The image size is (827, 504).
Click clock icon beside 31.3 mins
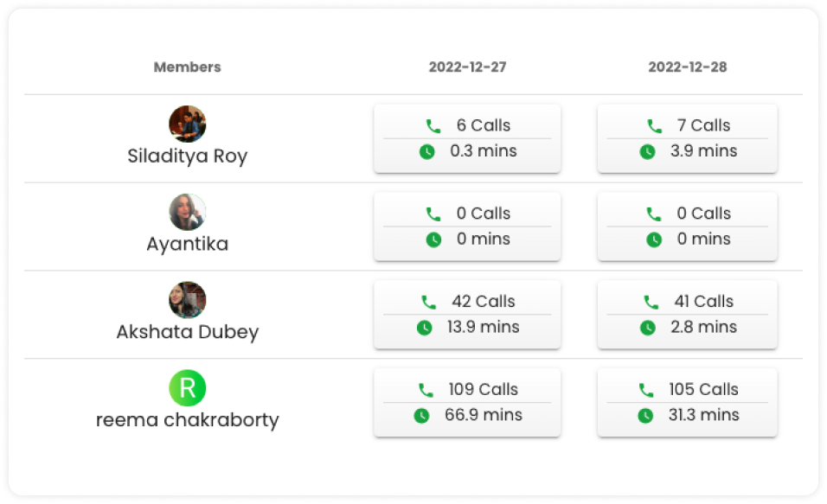[x=645, y=416]
